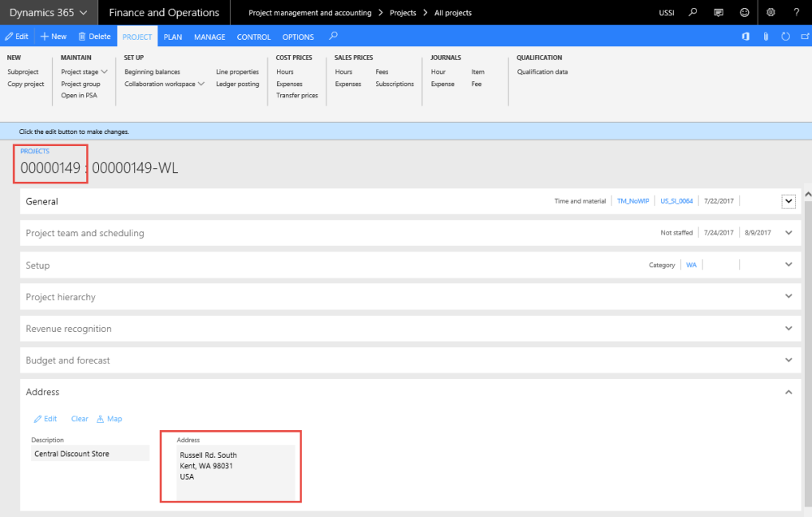The height and width of the screenshot is (517, 812).
Task: Open the US_SI_0064 link
Action: pos(676,201)
